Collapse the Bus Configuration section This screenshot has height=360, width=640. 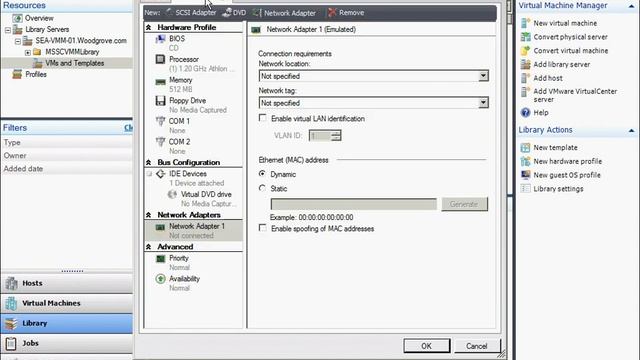[149, 162]
